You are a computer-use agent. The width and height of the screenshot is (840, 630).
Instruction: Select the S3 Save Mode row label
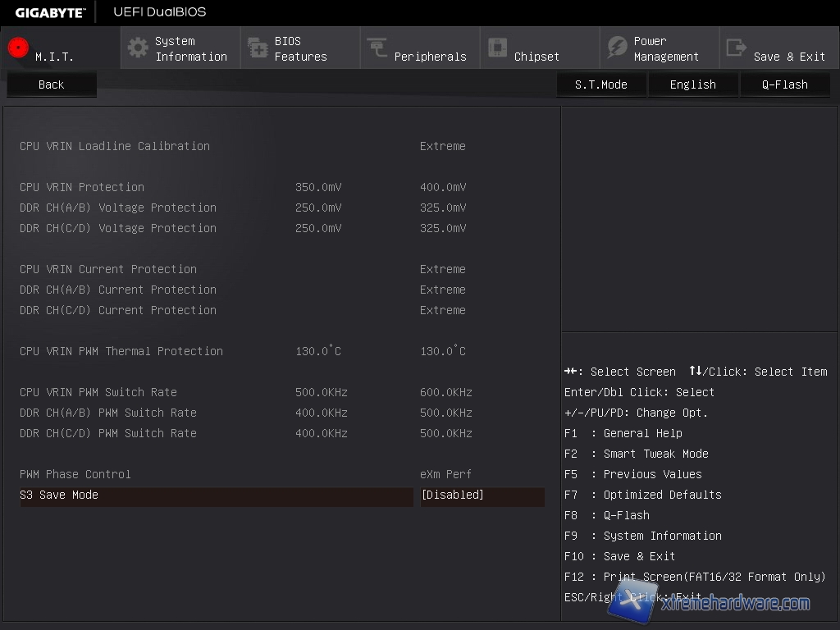pyautogui.click(x=59, y=495)
